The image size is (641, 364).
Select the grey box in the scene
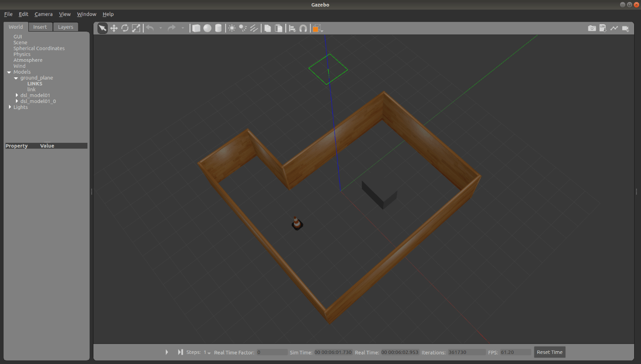point(380,195)
